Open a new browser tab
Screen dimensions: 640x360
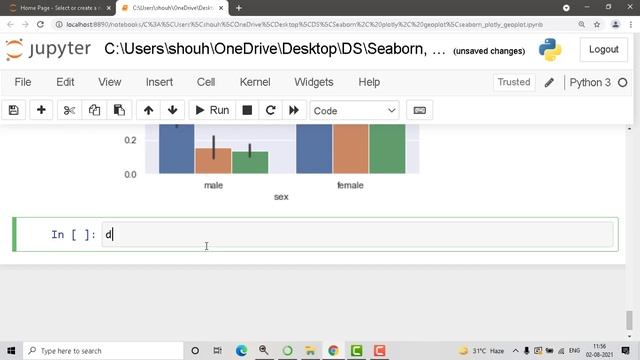pyautogui.click(x=239, y=8)
